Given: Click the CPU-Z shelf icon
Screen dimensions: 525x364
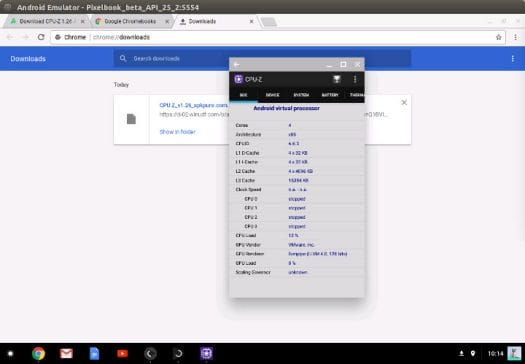Looking at the screenshot, I should tap(206, 354).
